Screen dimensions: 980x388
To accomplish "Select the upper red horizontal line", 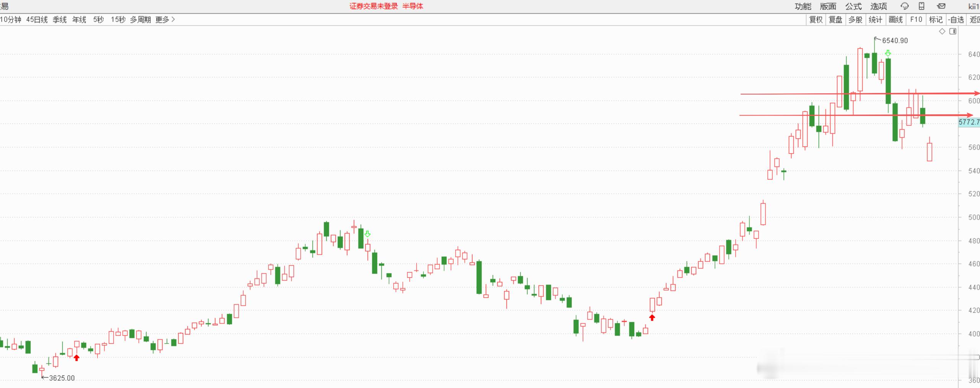I will pyautogui.click(x=860, y=93).
